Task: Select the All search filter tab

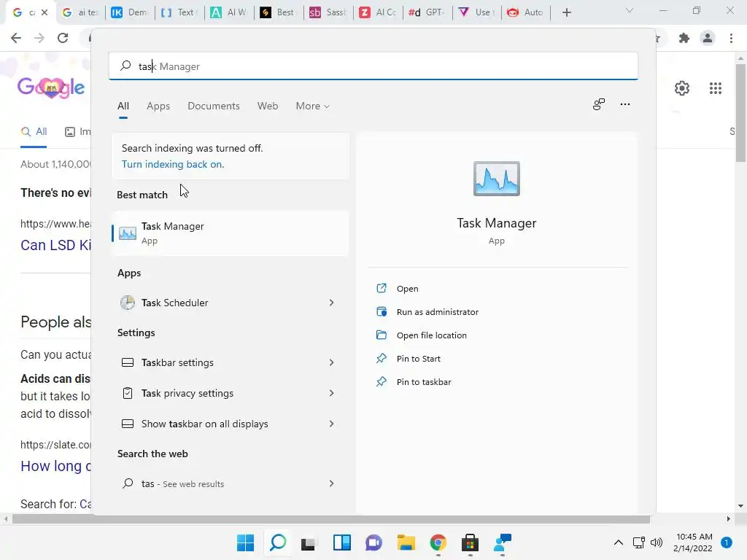Action: [x=123, y=106]
